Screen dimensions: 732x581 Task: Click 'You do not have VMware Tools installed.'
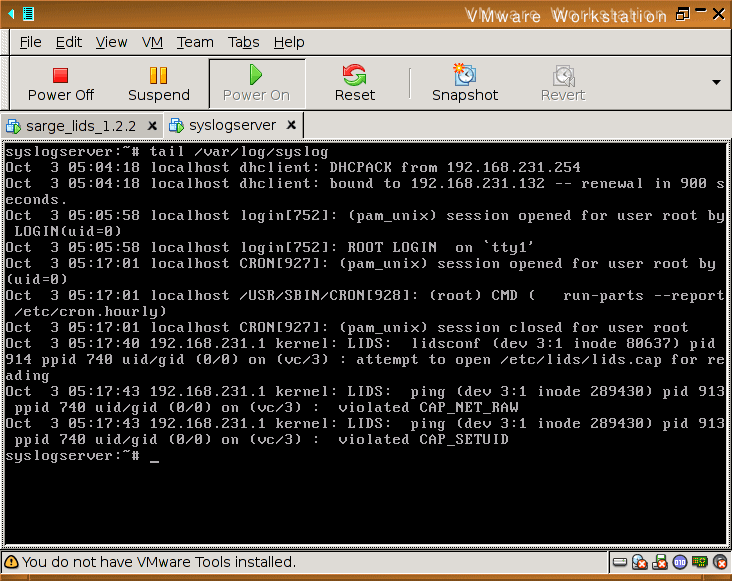(x=159, y=562)
